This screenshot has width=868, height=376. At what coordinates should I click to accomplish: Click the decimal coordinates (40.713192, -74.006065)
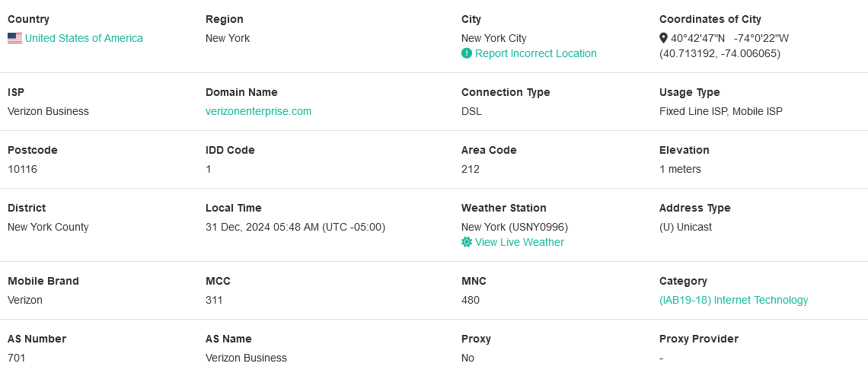(x=720, y=53)
